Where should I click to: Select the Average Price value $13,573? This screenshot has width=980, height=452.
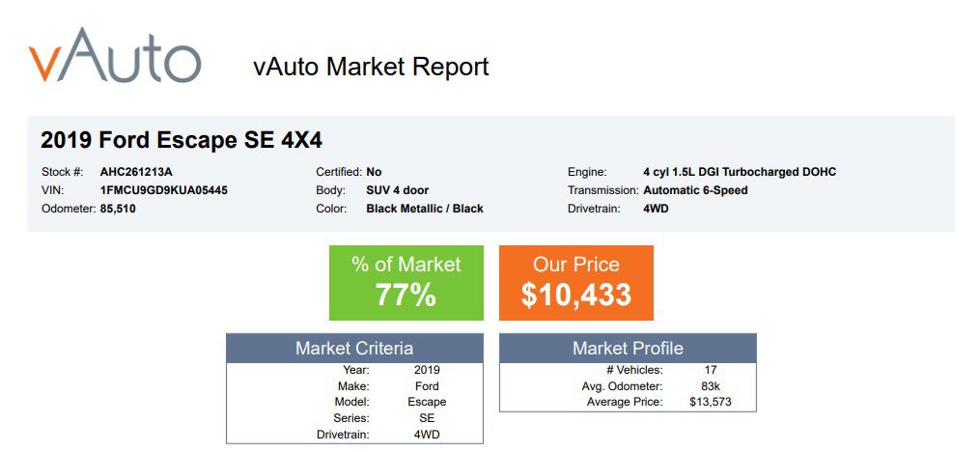tap(711, 402)
